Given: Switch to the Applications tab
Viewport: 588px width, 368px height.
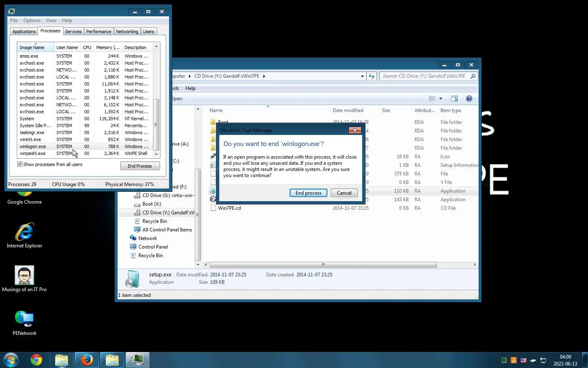Looking at the screenshot, I should (x=24, y=31).
